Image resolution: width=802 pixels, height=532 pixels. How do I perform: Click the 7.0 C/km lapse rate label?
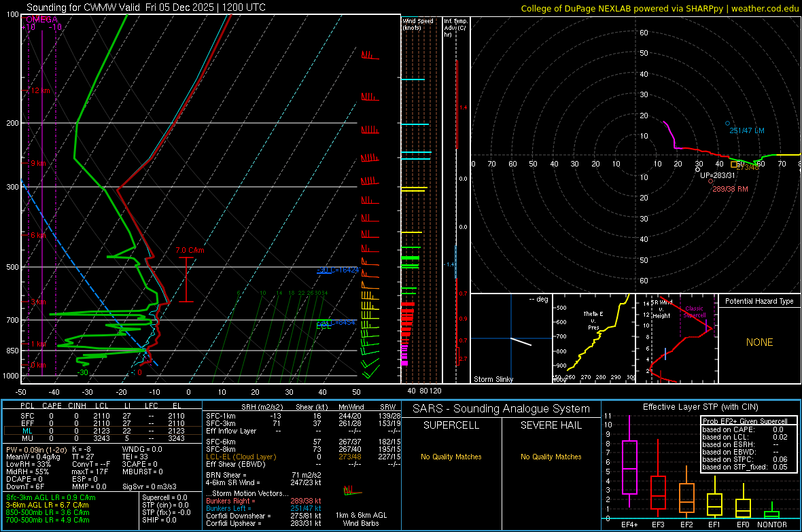pos(190,250)
